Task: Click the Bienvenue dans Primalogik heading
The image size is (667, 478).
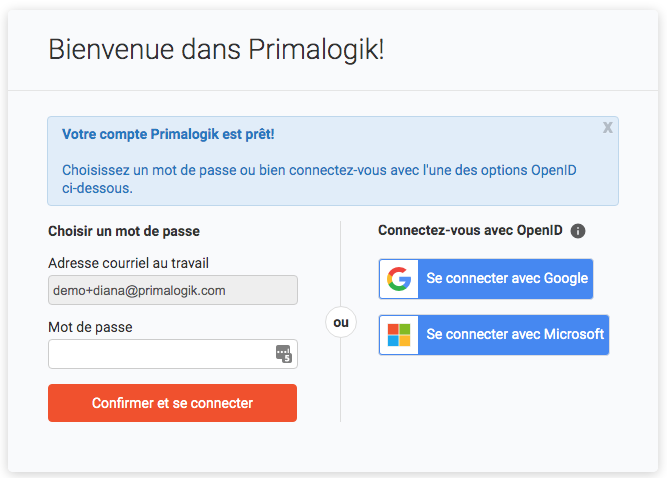Action: pyautogui.click(x=216, y=49)
